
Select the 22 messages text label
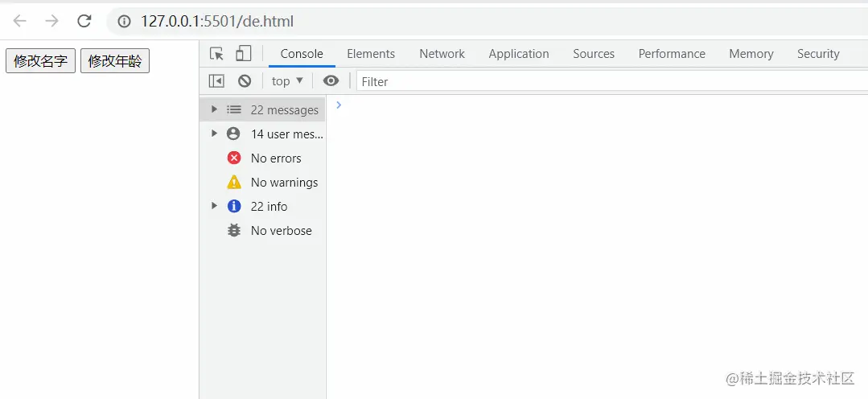(x=285, y=110)
